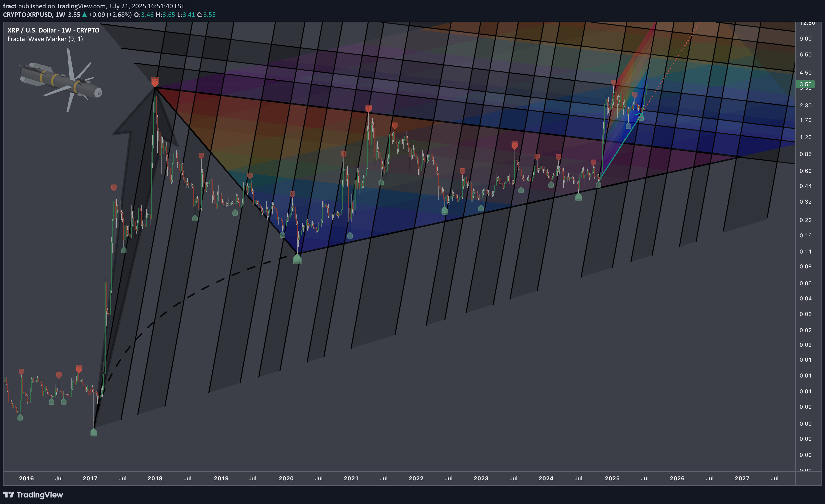
Task: Click the +0.09 (+2.68%) change value
Action: pos(110,15)
